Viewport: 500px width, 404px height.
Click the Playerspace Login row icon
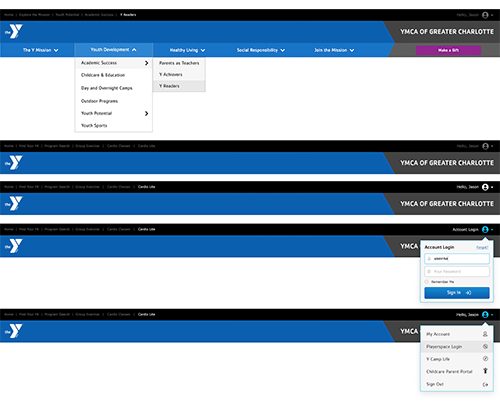point(485,347)
